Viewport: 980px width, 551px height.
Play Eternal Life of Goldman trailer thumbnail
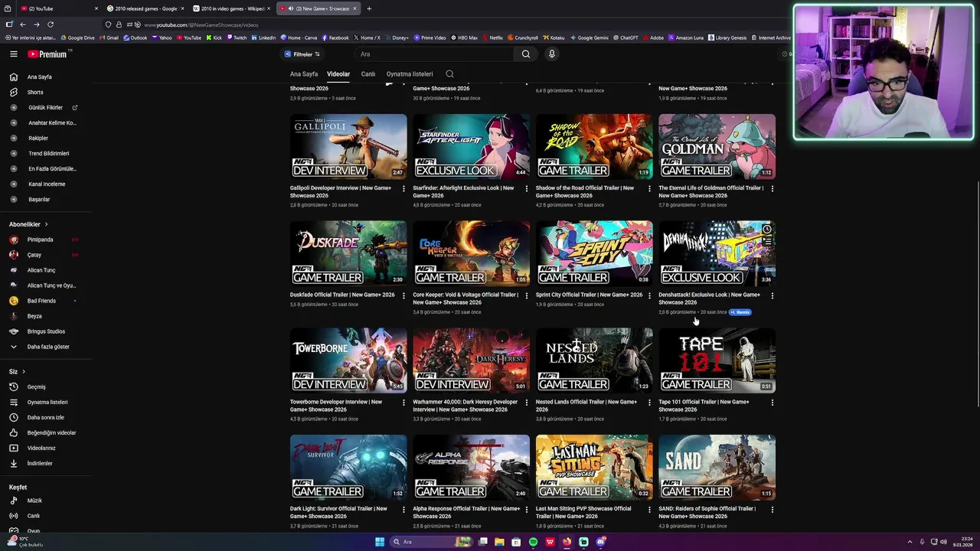(717, 147)
